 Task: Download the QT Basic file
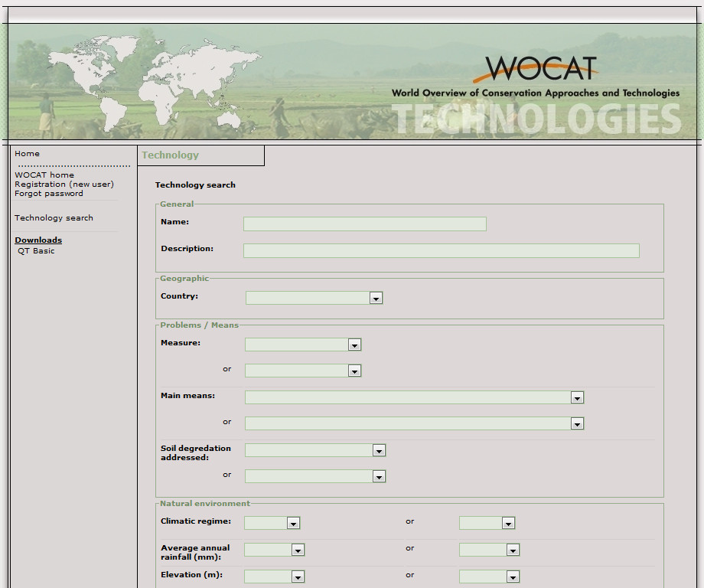tap(36, 251)
